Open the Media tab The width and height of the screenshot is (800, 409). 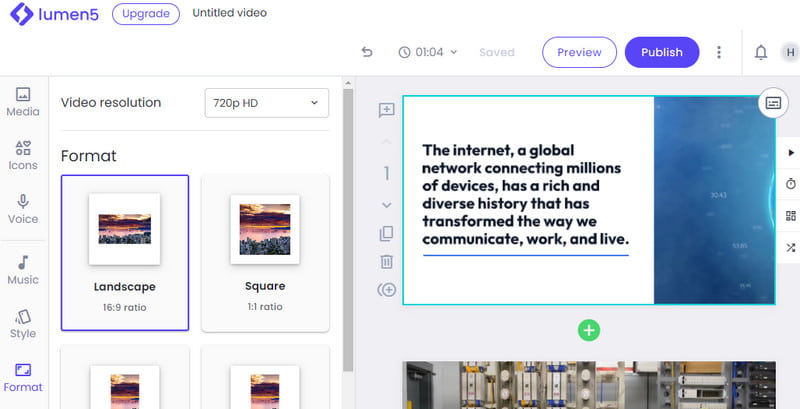pos(23,101)
